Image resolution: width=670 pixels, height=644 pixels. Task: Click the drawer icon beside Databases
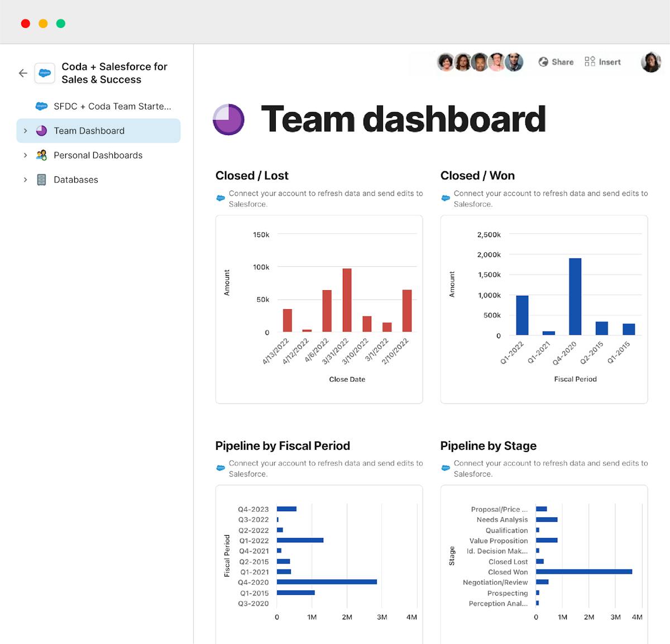41,180
